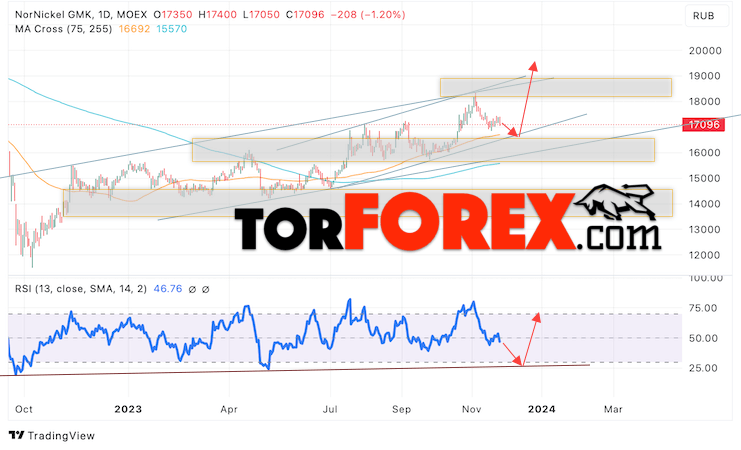Open the TradingView logo link
Image resolution: width=741 pixels, height=450 pixels.
tap(52, 435)
